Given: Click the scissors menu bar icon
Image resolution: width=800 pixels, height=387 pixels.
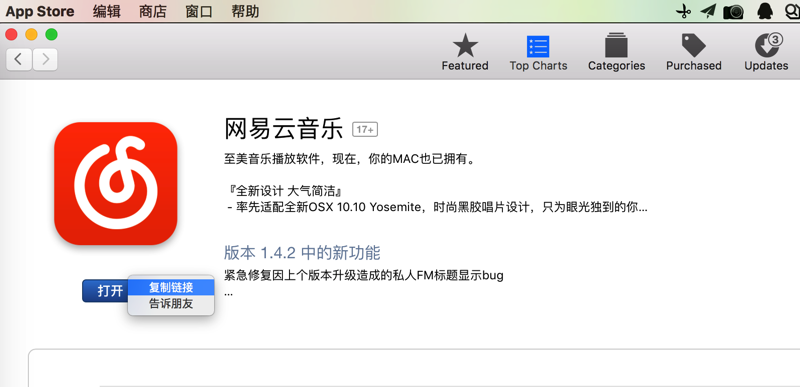Looking at the screenshot, I should point(683,11).
